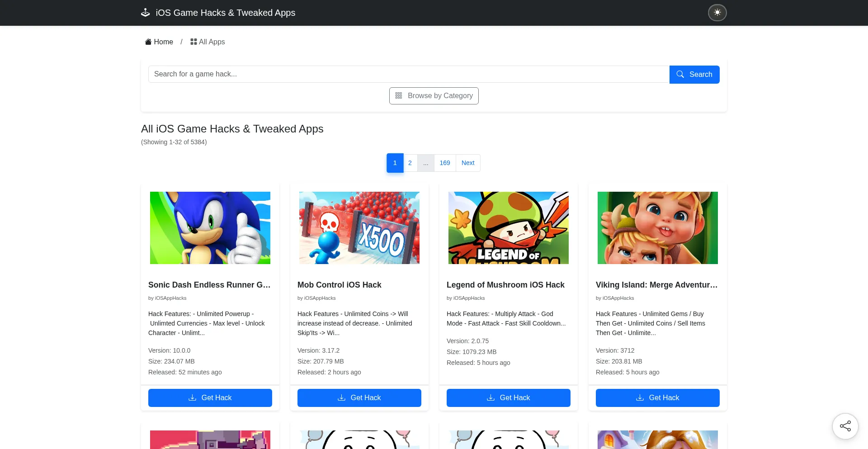
Task: Click the magnifier icon in Search button
Action: click(x=680, y=74)
